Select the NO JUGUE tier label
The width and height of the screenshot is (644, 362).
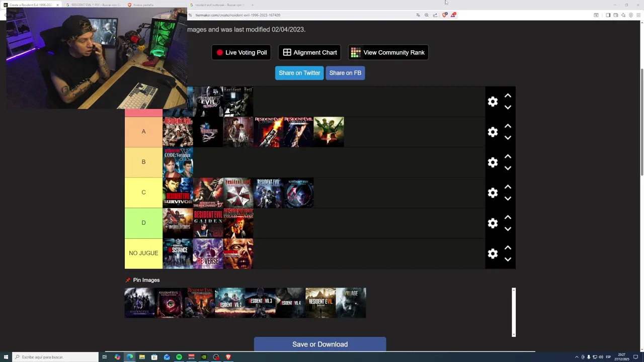point(143,253)
